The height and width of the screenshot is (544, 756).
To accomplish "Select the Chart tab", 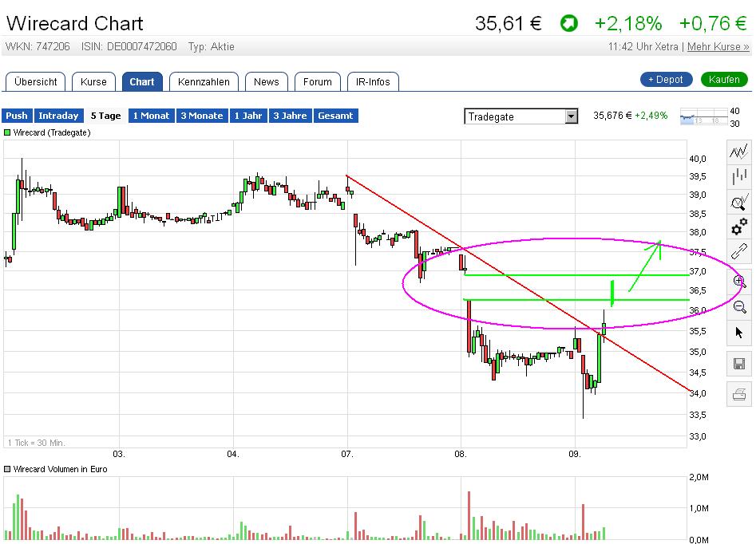I will 142,82.
